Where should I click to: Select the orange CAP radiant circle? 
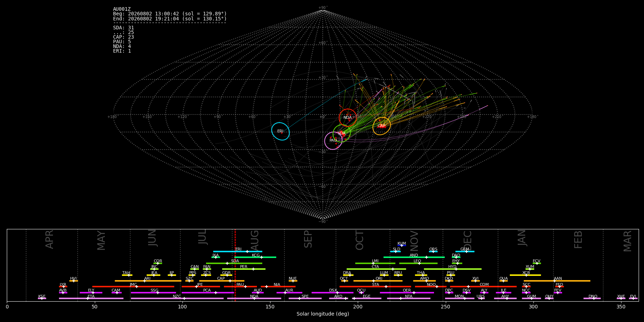382,126
